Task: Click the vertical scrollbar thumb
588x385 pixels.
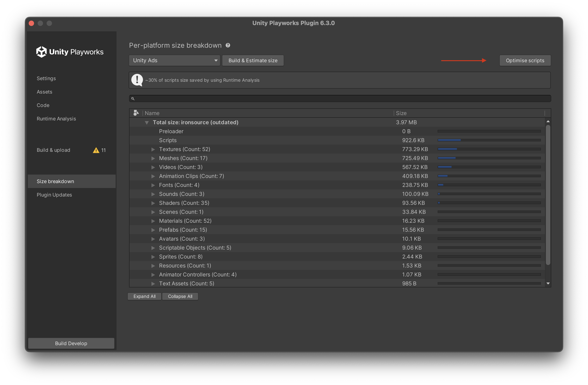Action: (548, 195)
